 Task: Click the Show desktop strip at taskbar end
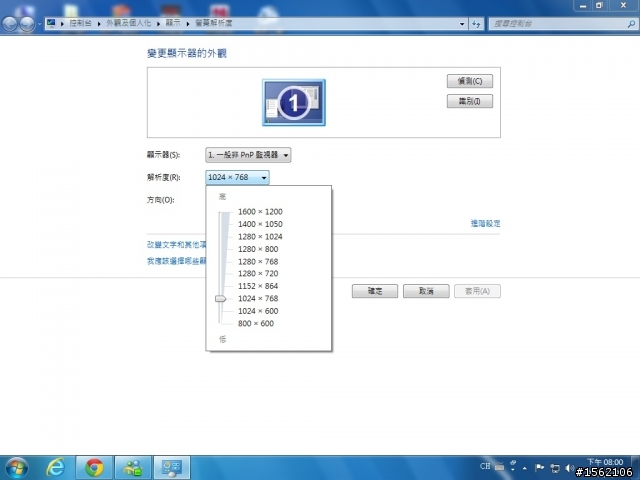pos(637,468)
